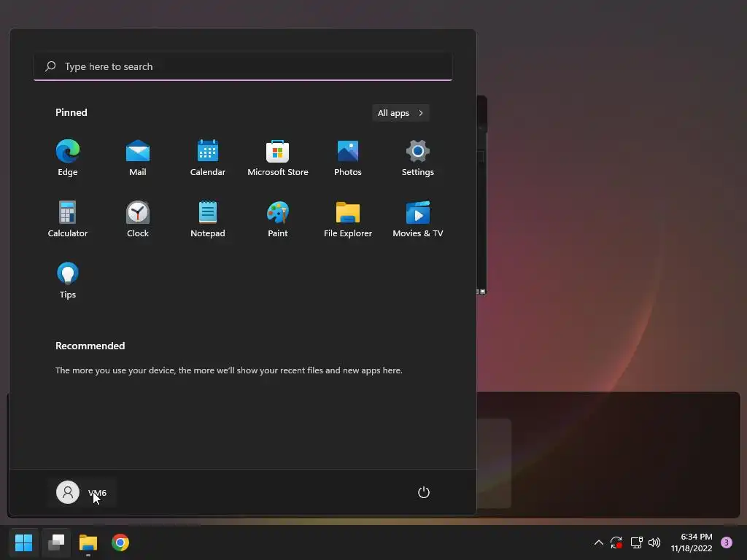Click the Windows Start button on taskbar

click(x=23, y=542)
